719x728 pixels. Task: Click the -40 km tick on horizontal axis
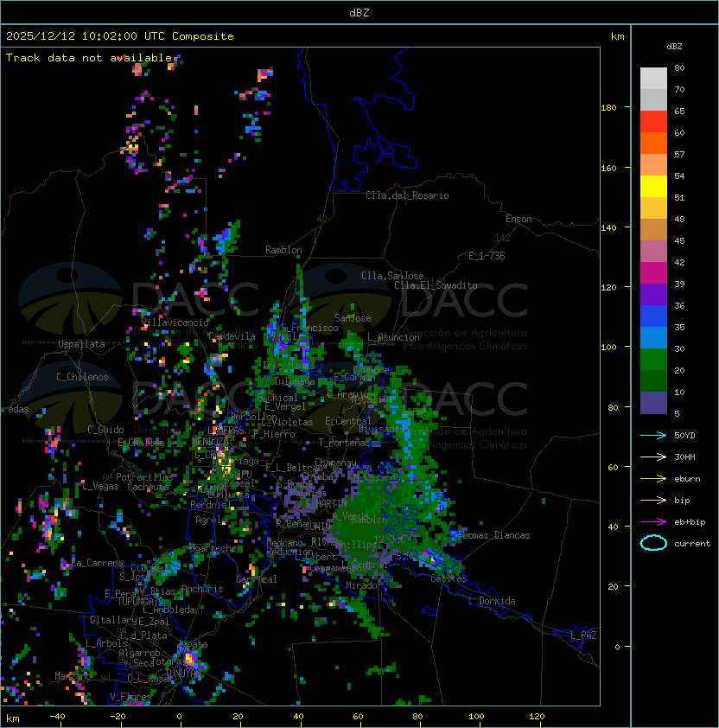click(x=57, y=717)
